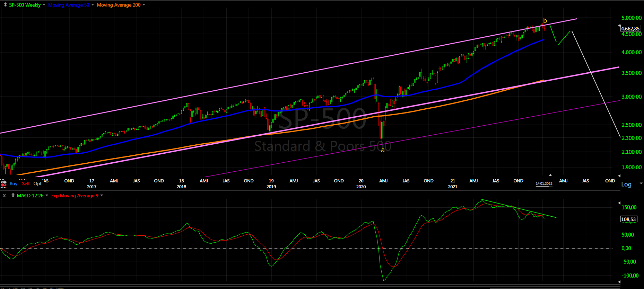Click the 3.500,00 price axis label

[632, 73]
